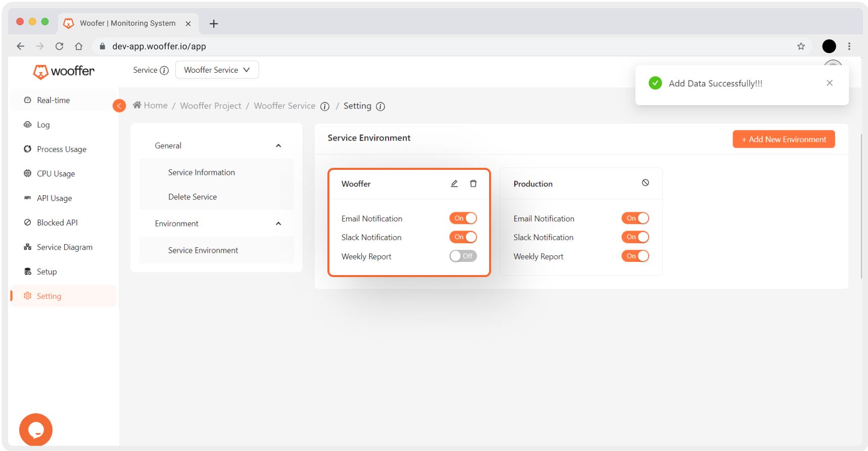
Task: Click the Service Environment heading
Action: tap(369, 138)
